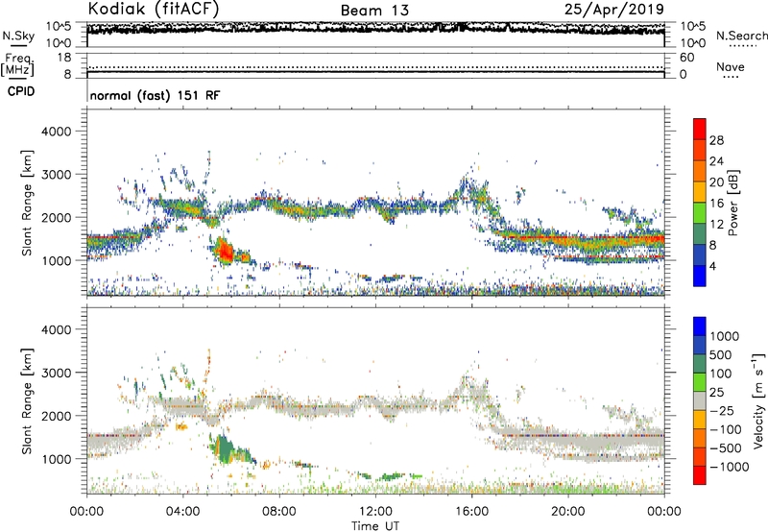768x532 pixels.
Task: Click the '12:00' time tick label
Action: (375, 512)
